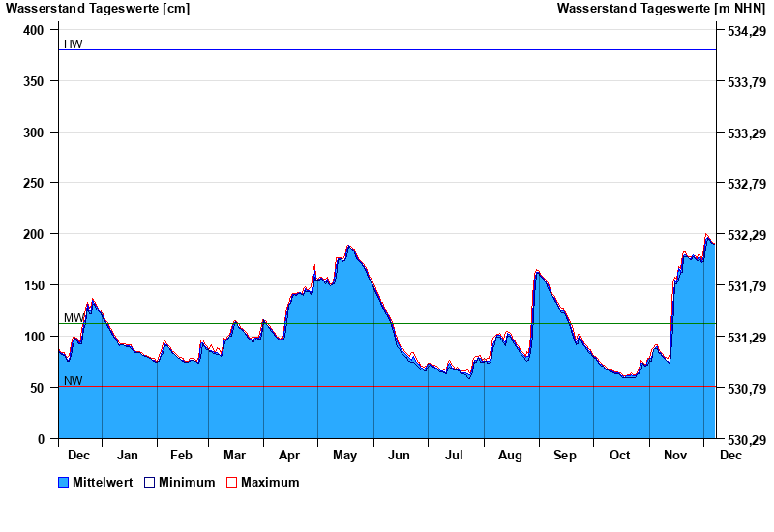This screenshot has width=774, height=532.
Task: Select the 200 tick label on left axis
Action: (34, 234)
